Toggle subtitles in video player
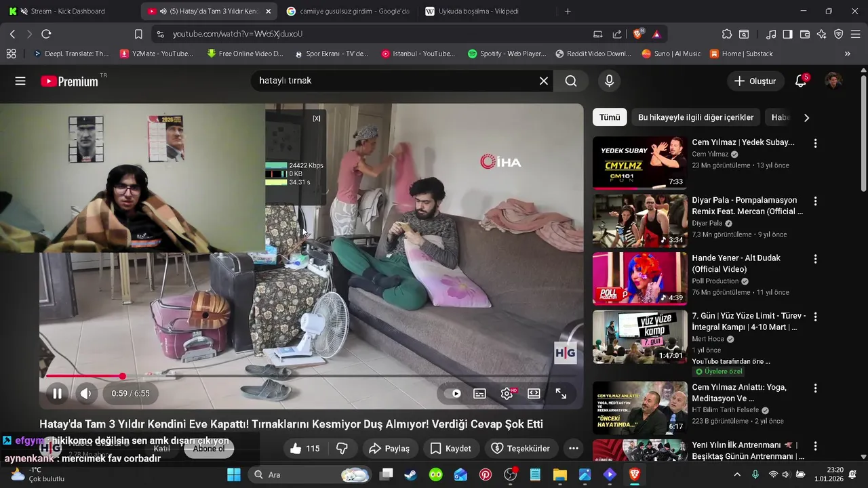The image size is (868, 488). click(x=479, y=393)
